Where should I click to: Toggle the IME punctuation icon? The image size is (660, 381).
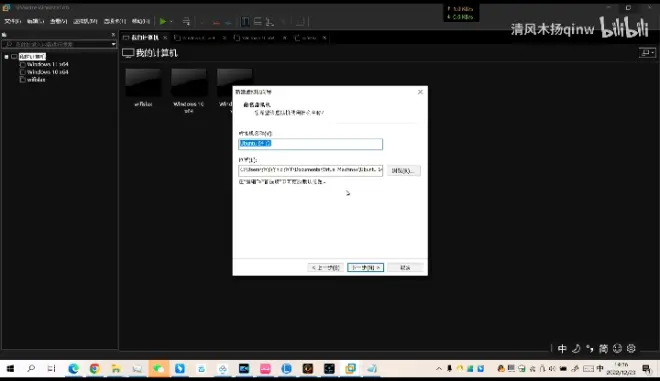point(590,349)
